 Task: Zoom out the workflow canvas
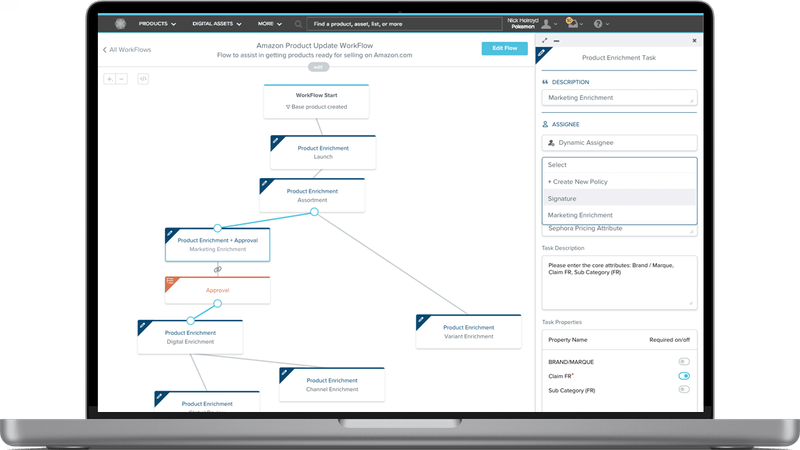(x=121, y=79)
